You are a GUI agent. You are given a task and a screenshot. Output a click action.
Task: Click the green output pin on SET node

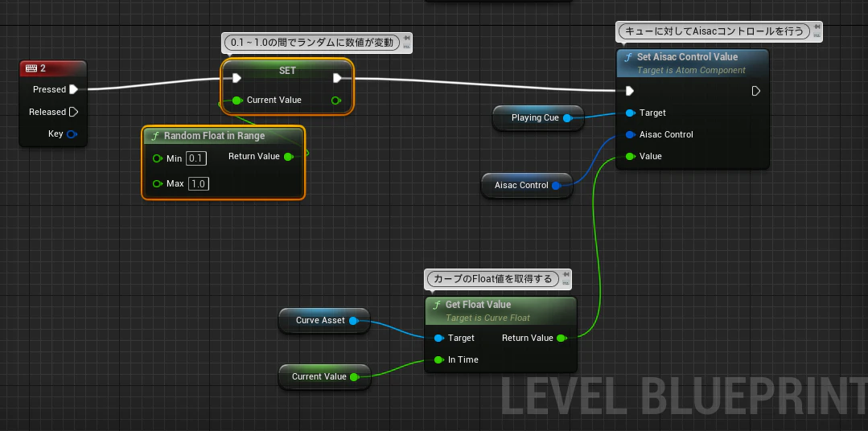336,101
